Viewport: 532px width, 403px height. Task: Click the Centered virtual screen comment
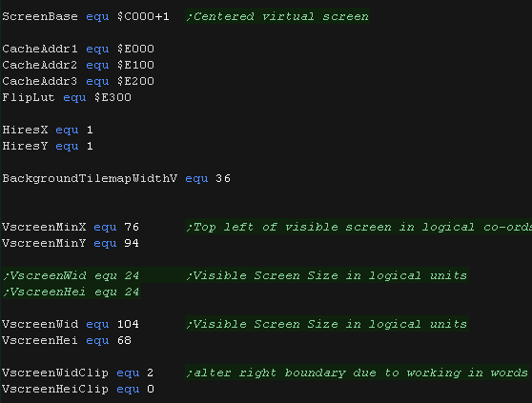[277, 16]
